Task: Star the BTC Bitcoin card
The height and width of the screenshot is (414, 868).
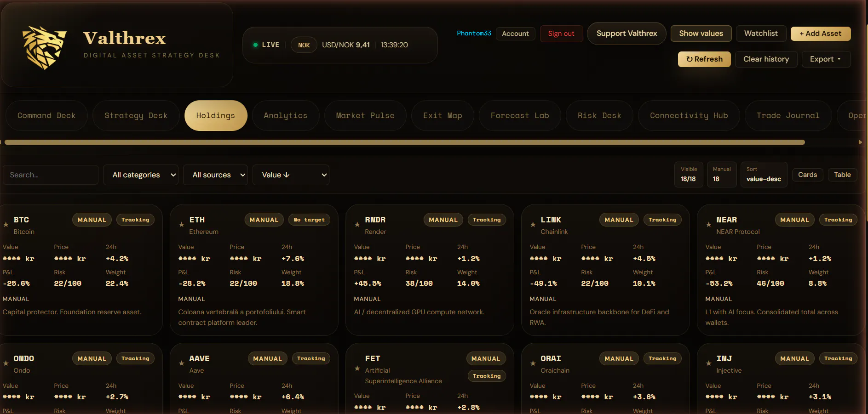Action: pos(6,225)
